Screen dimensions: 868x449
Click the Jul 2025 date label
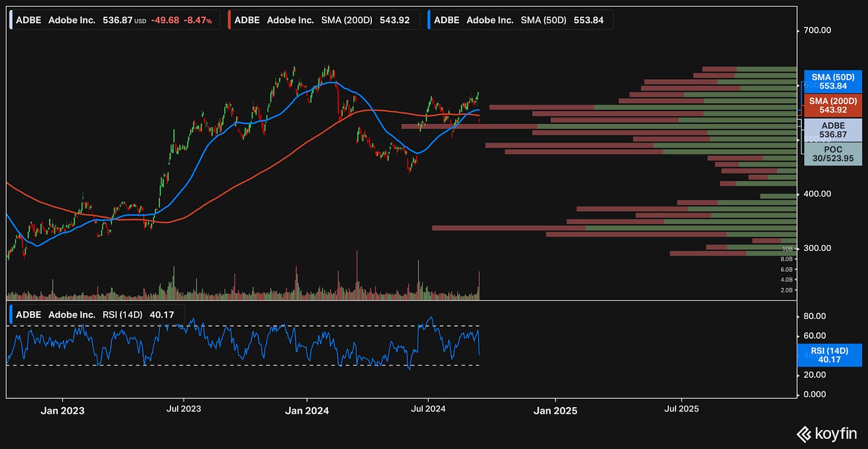(681, 410)
